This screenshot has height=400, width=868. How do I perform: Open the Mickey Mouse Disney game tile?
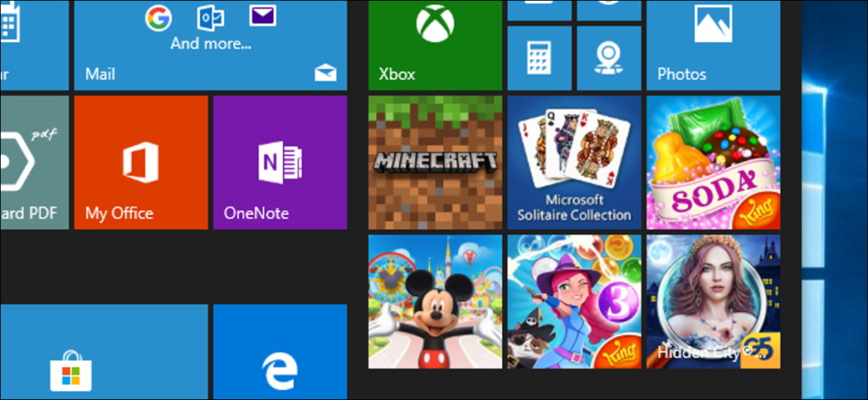(x=436, y=302)
